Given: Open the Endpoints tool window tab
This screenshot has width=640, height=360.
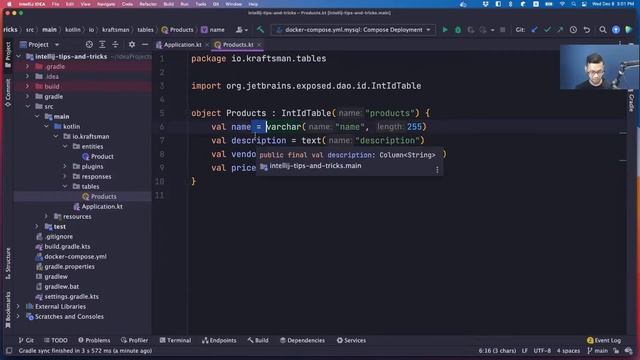Looking at the screenshot, I should 219,340.
